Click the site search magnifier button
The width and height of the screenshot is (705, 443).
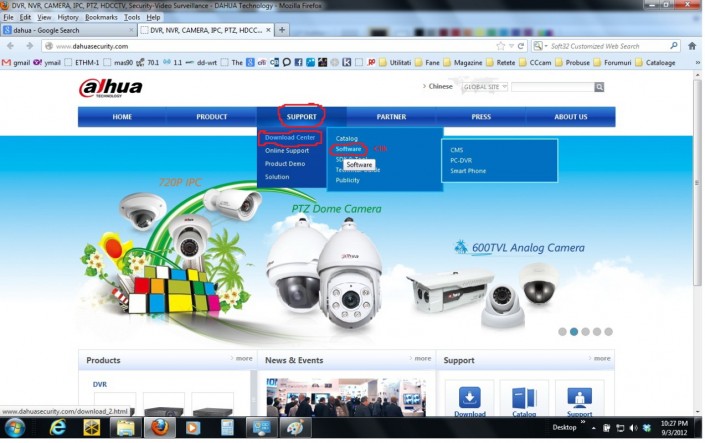click(x=599, y=87)
